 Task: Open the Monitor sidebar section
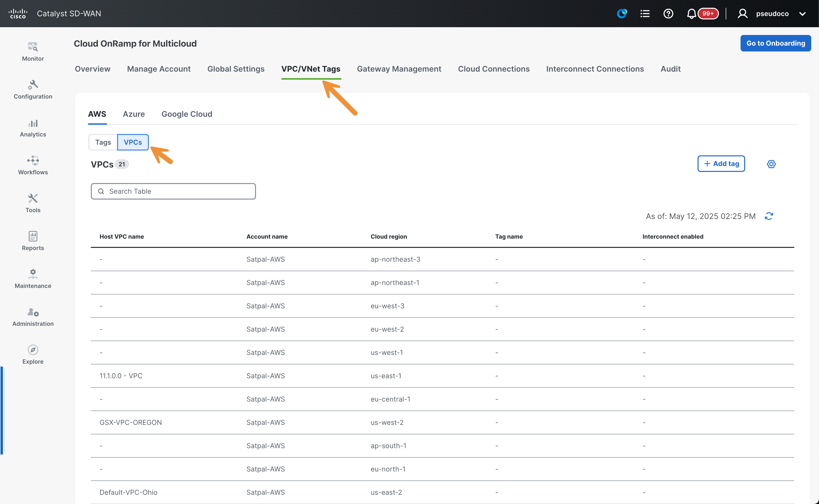33,52
